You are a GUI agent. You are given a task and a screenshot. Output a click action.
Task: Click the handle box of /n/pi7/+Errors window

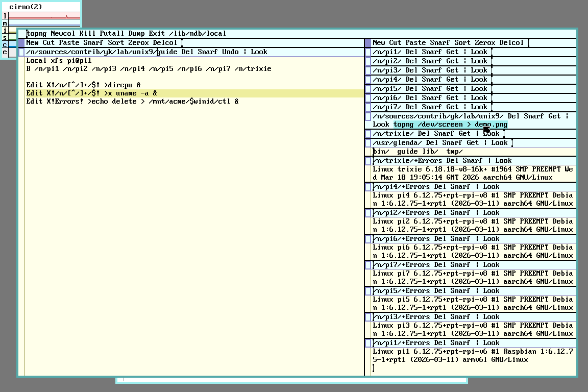368,265
